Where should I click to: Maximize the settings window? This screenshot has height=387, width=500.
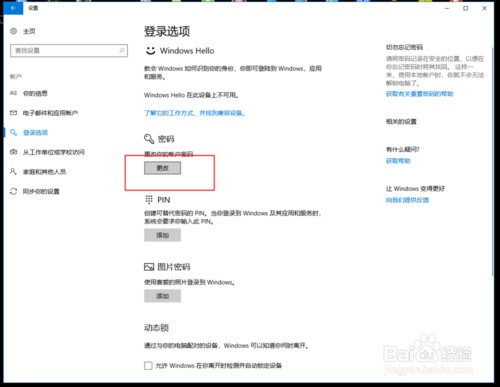(466, 8)
